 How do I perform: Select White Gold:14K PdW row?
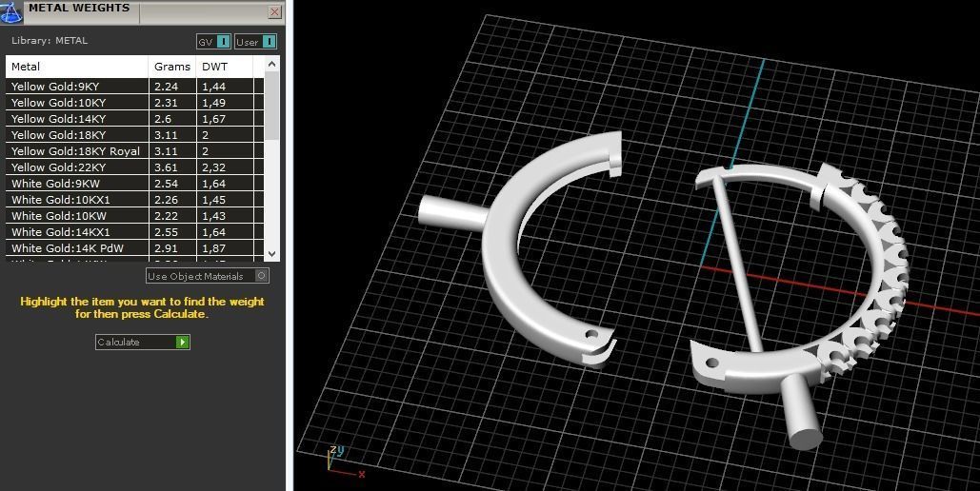[134, 248]
